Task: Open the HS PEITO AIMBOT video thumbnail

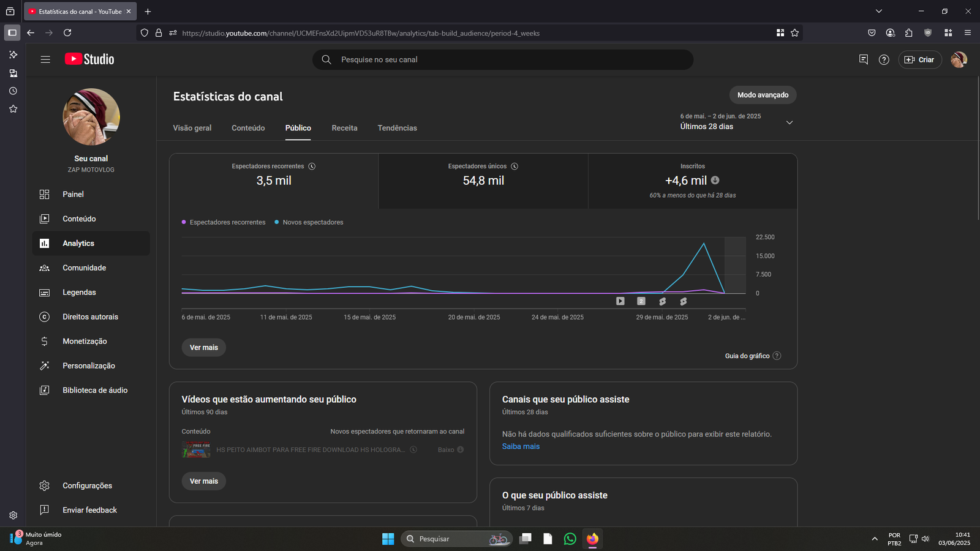Action: point(196,449)
